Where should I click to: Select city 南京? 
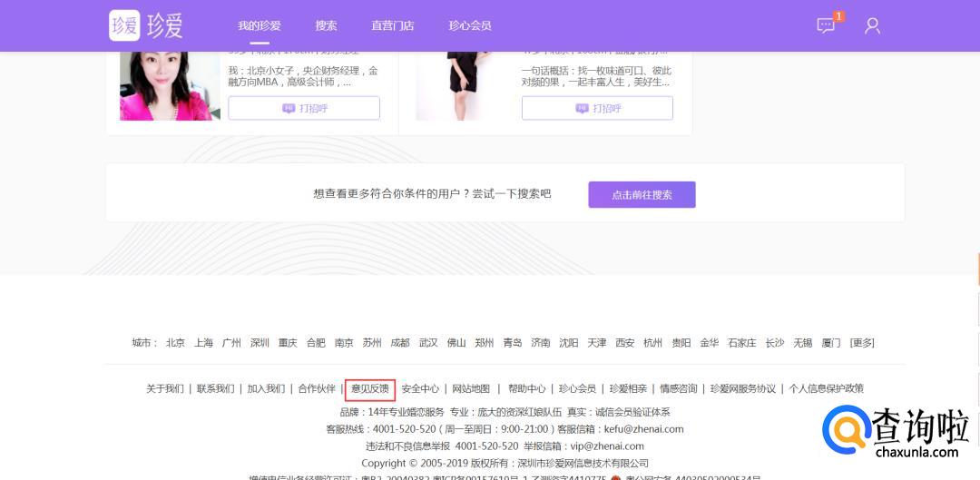coord(345,343)
